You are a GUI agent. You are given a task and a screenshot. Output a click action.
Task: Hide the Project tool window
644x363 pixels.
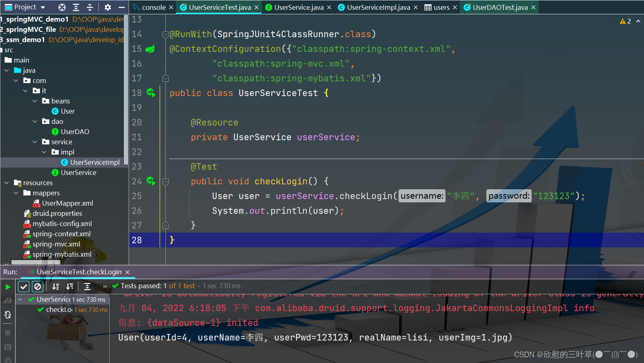[x=121, y=7]
